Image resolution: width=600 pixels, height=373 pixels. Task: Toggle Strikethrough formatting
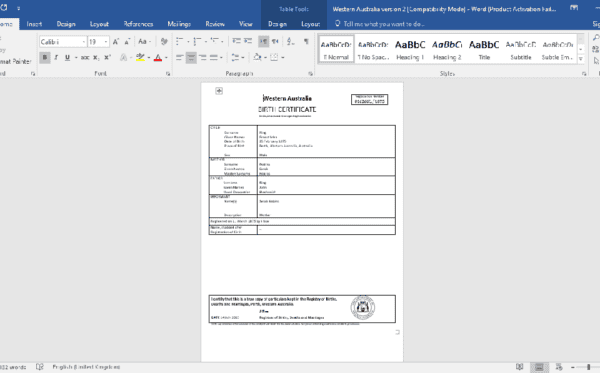(85, 57)
